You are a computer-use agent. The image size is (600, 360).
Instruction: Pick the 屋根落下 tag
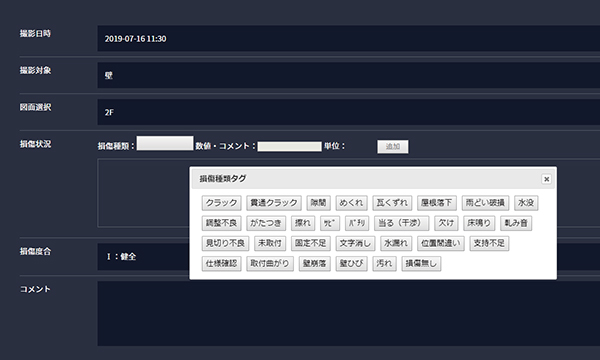pyautogui.click(x=437, y=203)
